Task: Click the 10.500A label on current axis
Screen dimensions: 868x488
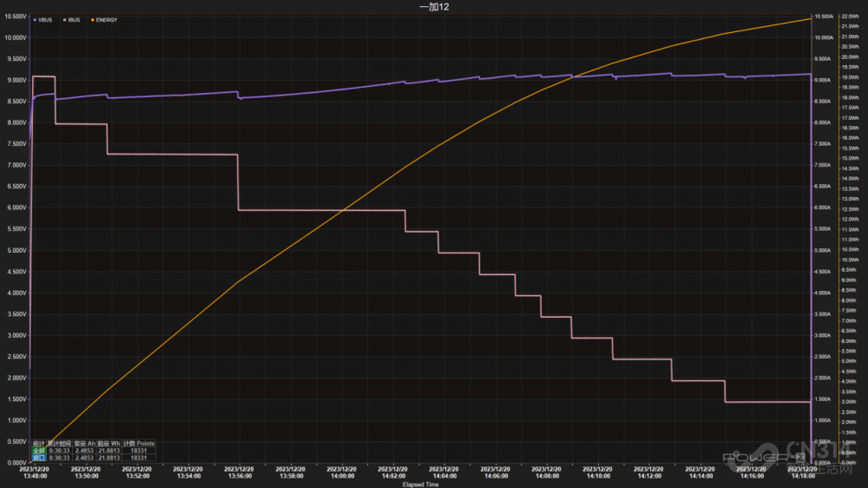Action: (x=824, y=16)
